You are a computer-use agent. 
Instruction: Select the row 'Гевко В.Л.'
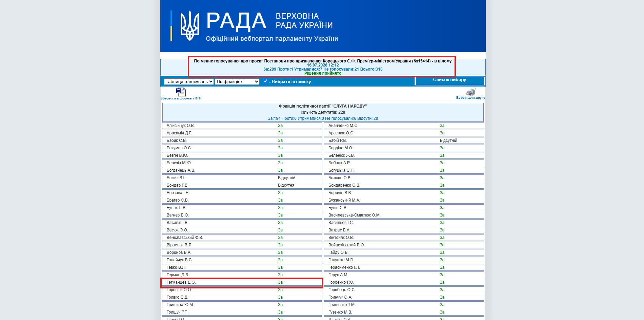point(242,267)
